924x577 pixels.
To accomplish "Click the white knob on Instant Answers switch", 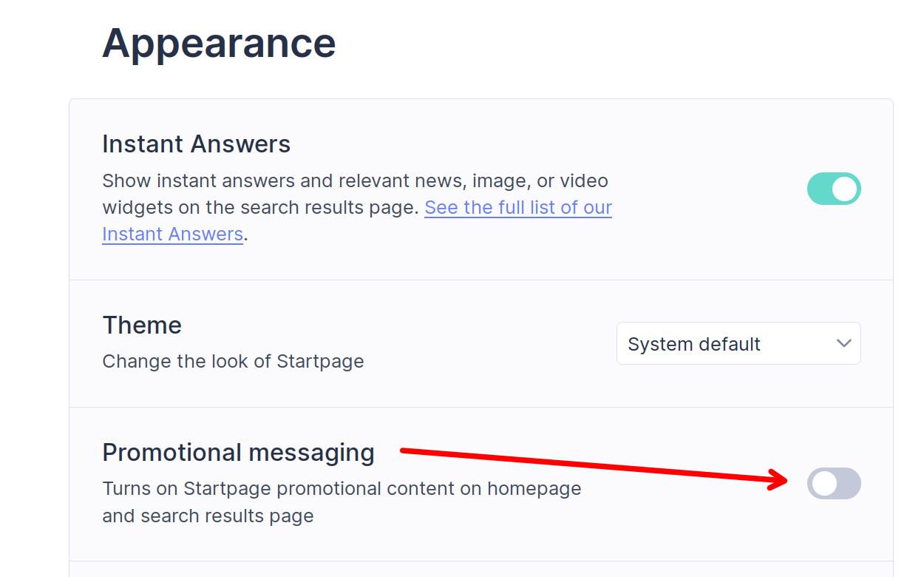I will 845,189.
